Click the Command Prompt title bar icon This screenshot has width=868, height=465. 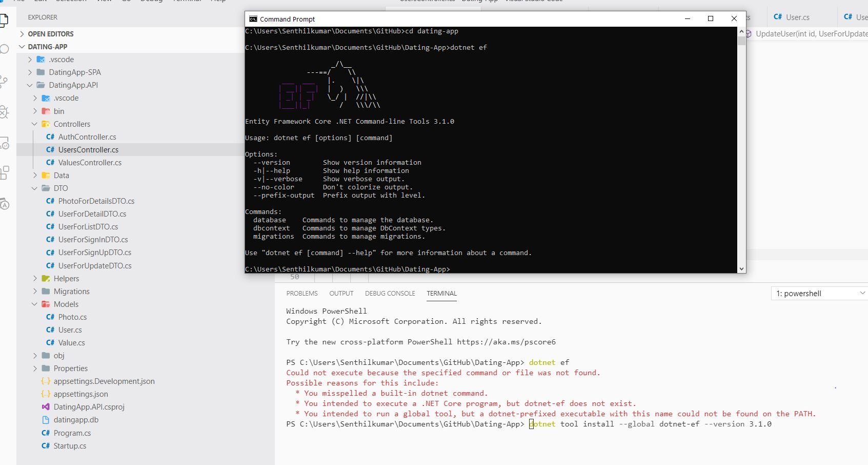point(253,19)
